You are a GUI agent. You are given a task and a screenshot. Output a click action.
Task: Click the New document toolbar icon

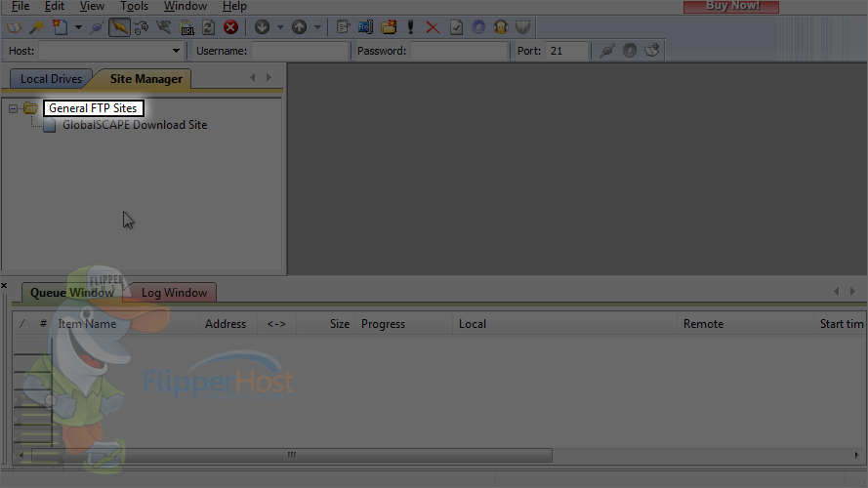pyautogui.click(x=60, y=27)
